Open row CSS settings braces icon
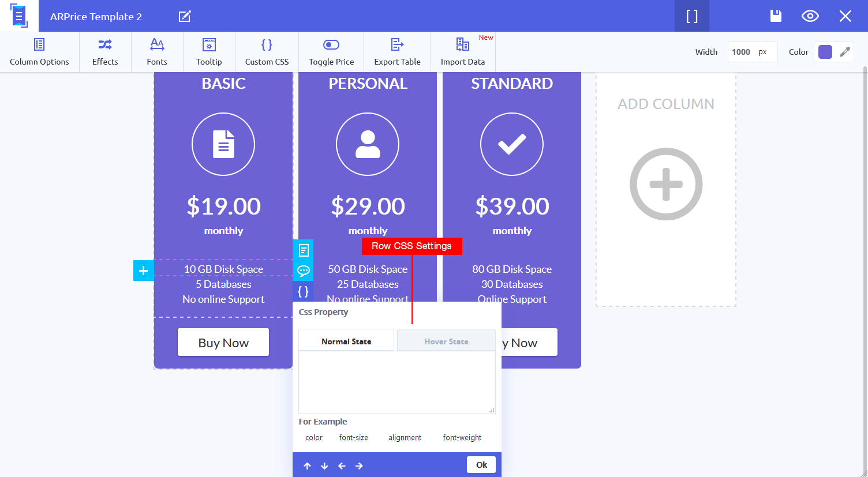The width and height of the screenshot is (868, 477). [304, 291]
